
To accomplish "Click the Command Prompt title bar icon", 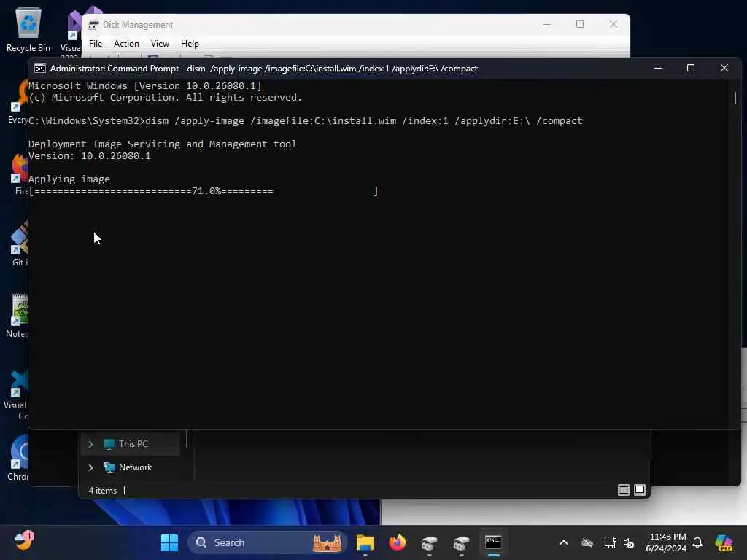I will pos(40,69).
